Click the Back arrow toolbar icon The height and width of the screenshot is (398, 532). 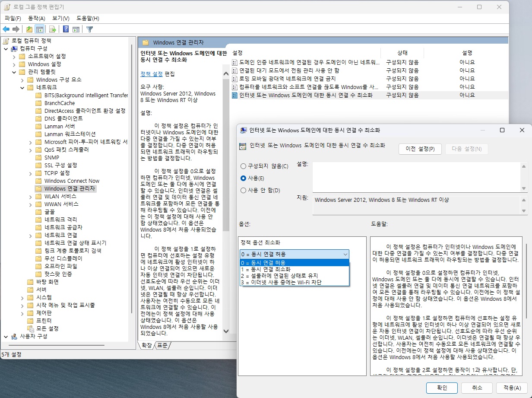6,29
